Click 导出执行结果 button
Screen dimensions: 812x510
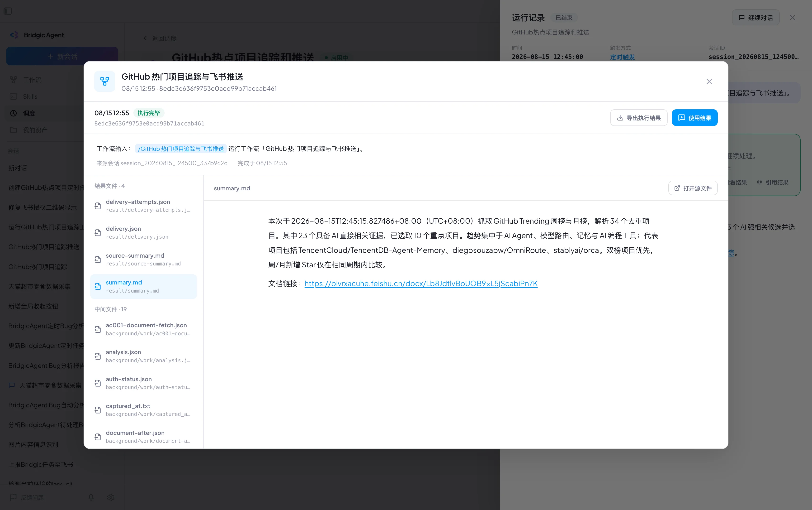[x=638, y=118]
